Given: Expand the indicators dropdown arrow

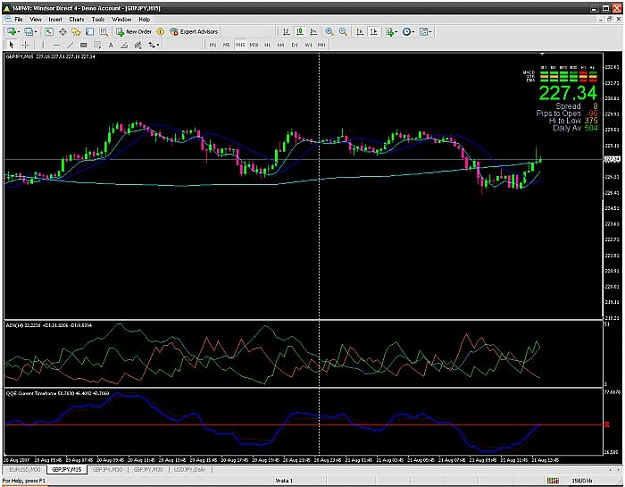Looking at the screenshot, I should (396, 31).
